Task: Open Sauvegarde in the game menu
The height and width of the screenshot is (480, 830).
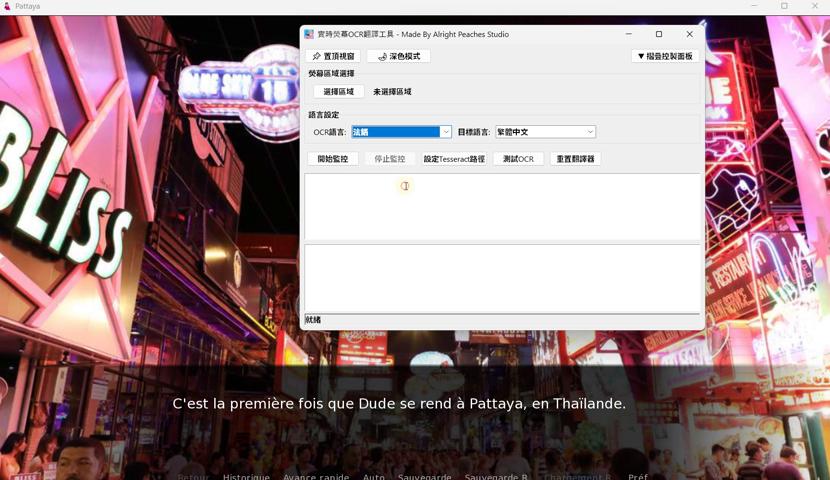Action: point(425,476)
